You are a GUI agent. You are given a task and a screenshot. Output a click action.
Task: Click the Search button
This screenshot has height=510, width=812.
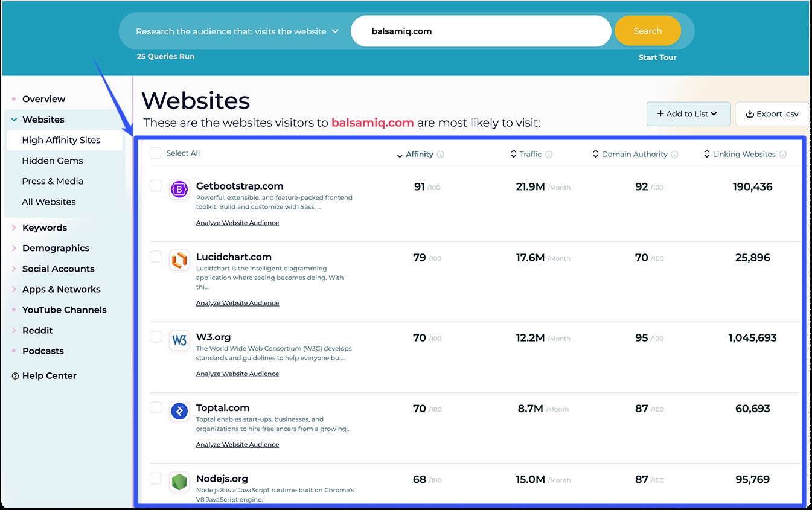pos(647,30)
